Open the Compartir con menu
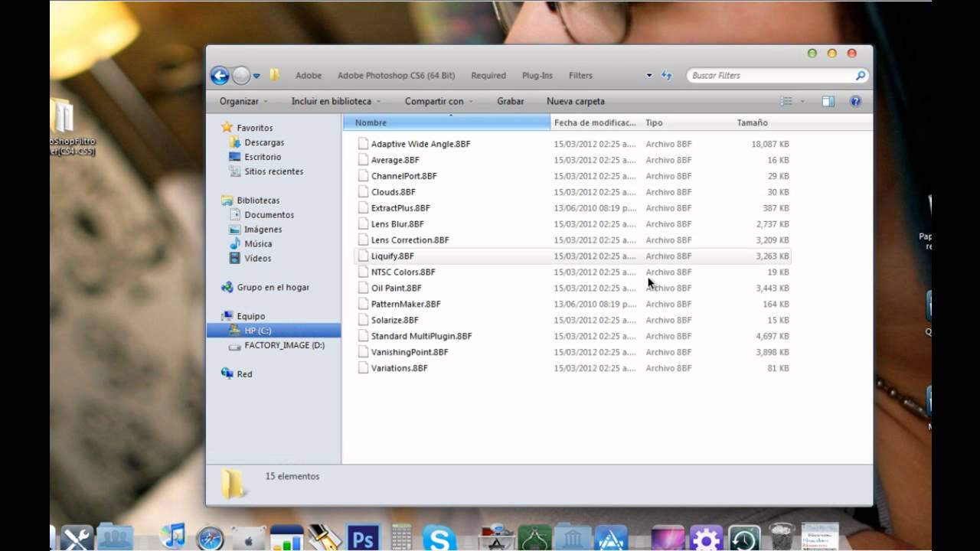 439,101
